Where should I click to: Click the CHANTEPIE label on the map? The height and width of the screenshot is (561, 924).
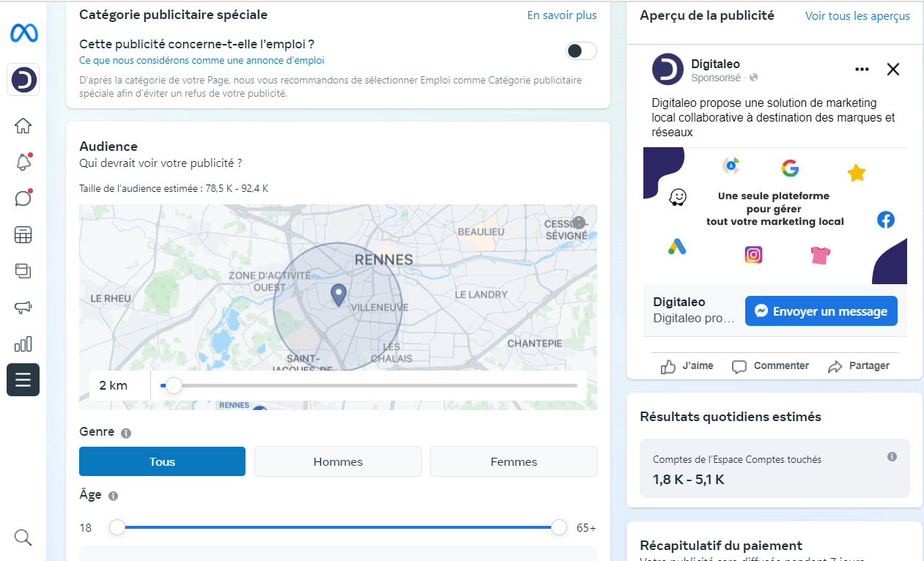point(534,343)
